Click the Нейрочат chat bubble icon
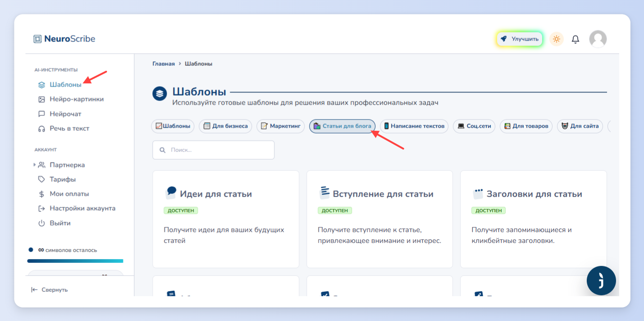644x321 pixels. point(41,114)
